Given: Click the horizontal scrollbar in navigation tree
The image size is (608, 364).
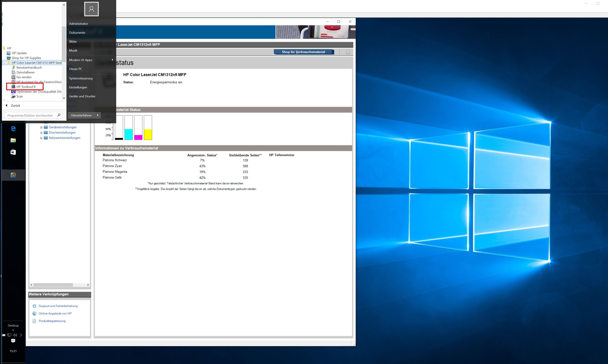Looking at the screenshot, I should [x=53, y=285].
